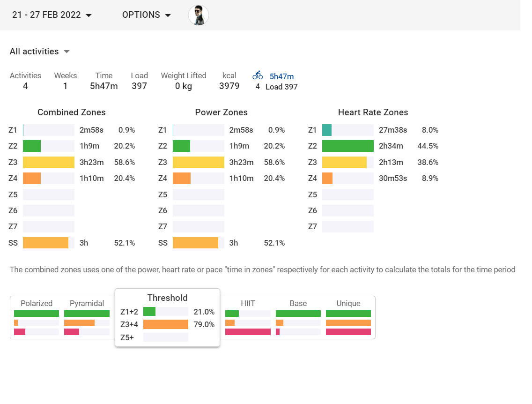Click the Heart Rate Zones Z2 green bar
Screen dimensions: 532x404
tap(348, 146)
